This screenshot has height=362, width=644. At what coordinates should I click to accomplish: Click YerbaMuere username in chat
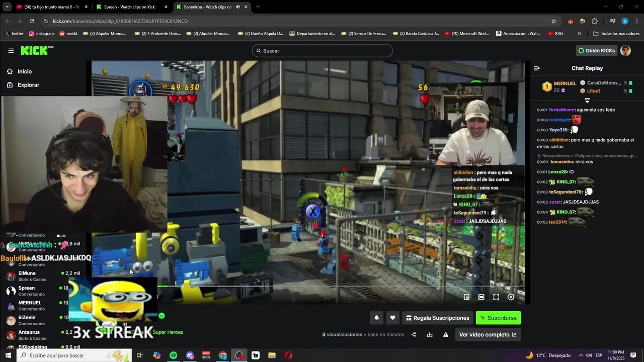pos(561,110)
